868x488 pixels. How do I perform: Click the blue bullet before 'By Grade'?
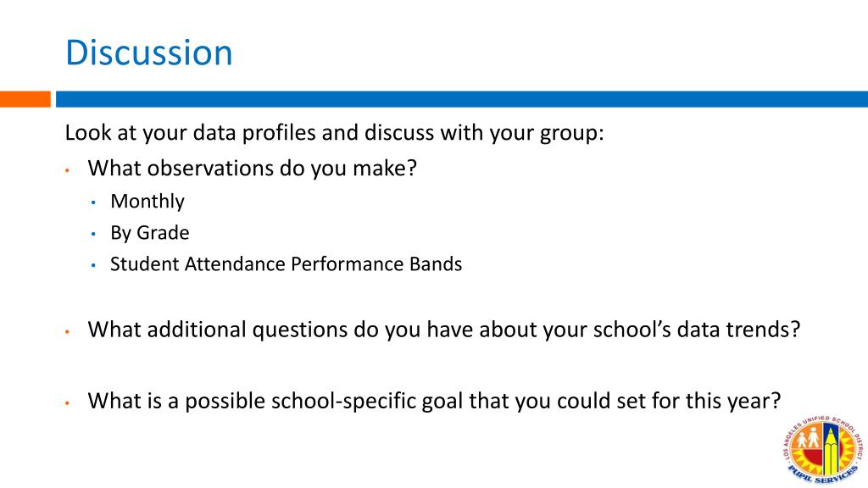click(x=93, y=235)
